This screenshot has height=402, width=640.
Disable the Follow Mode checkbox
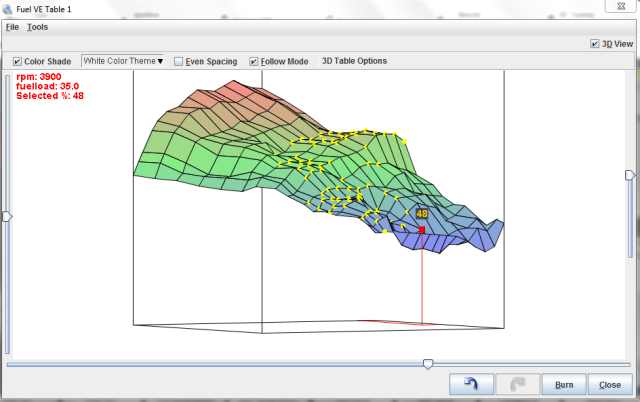click(x=254, y=61)
